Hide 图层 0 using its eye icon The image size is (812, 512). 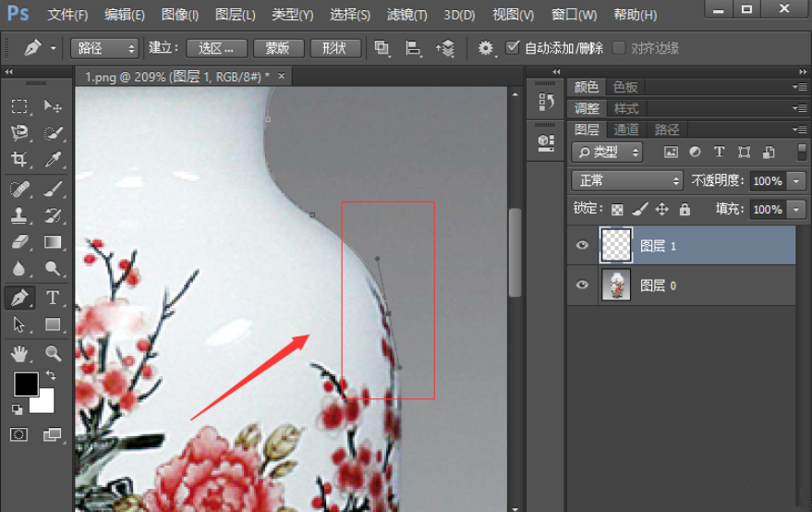[x=582, y=286]
